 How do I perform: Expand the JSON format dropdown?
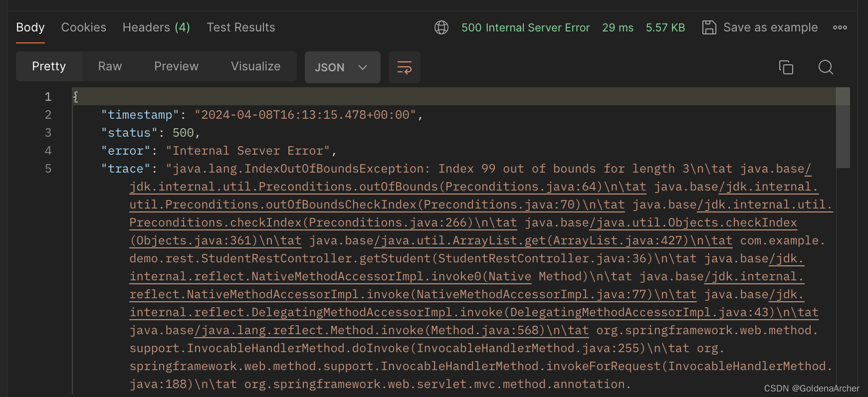[x=343, y=67]
